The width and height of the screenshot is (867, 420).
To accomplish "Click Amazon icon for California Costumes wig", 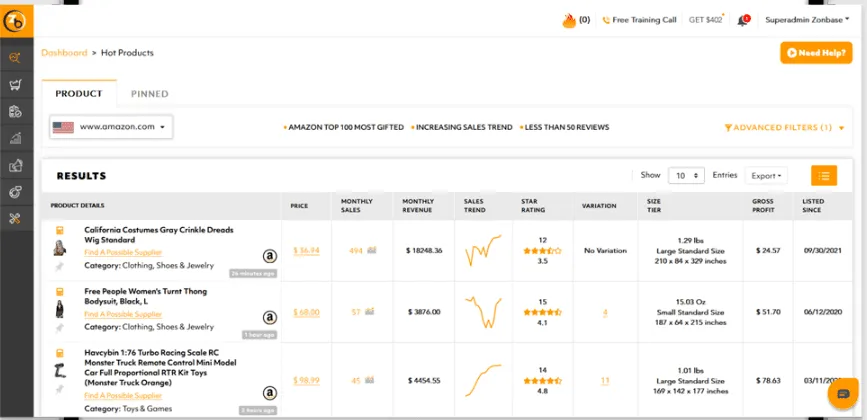I will (x=269, y=256).
